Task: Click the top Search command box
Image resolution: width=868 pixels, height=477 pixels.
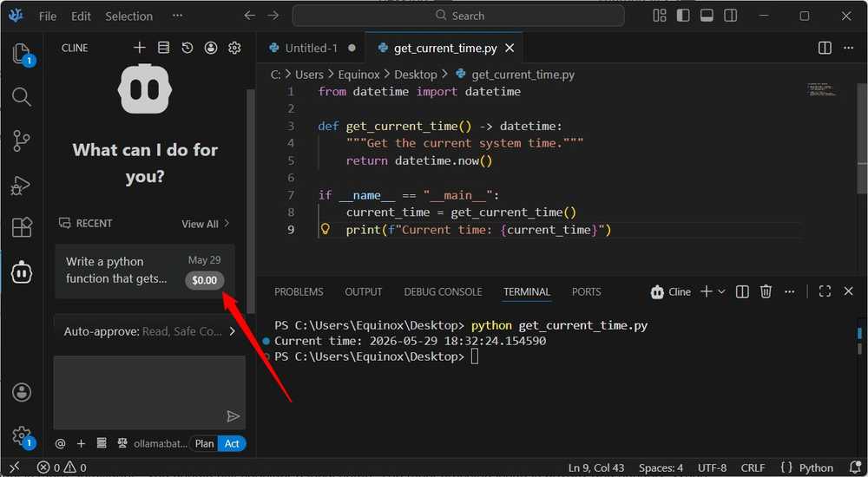Action: pos(458,16)
